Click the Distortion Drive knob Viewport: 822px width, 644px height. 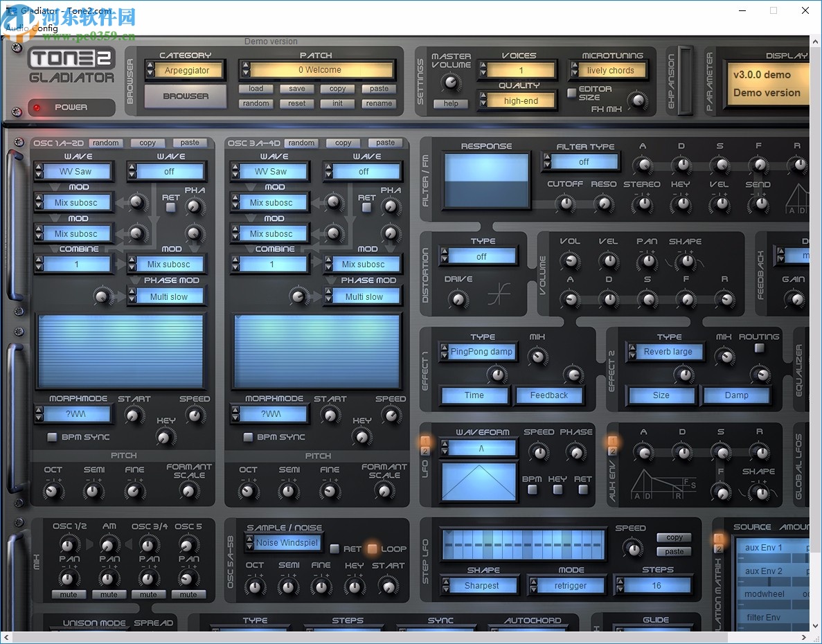tap(458, 299)
